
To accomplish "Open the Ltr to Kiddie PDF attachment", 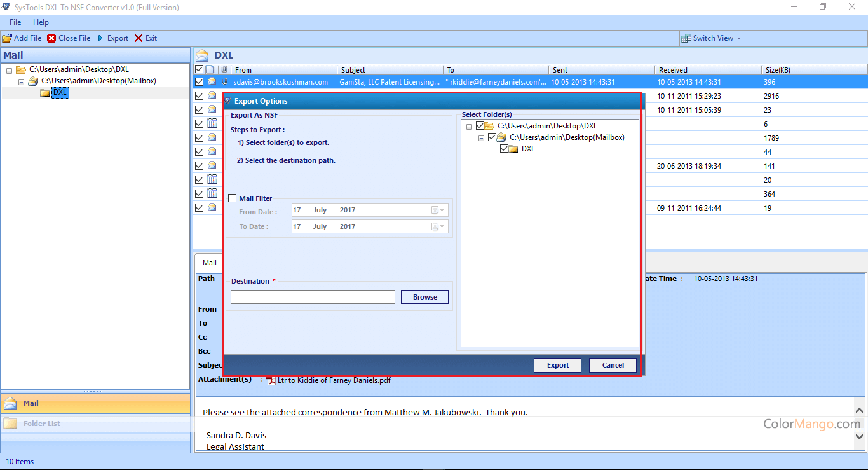I will [x=334, y=380].
